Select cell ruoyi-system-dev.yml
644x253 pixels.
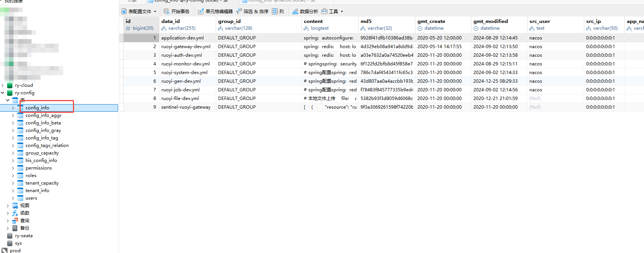point(187,73)
